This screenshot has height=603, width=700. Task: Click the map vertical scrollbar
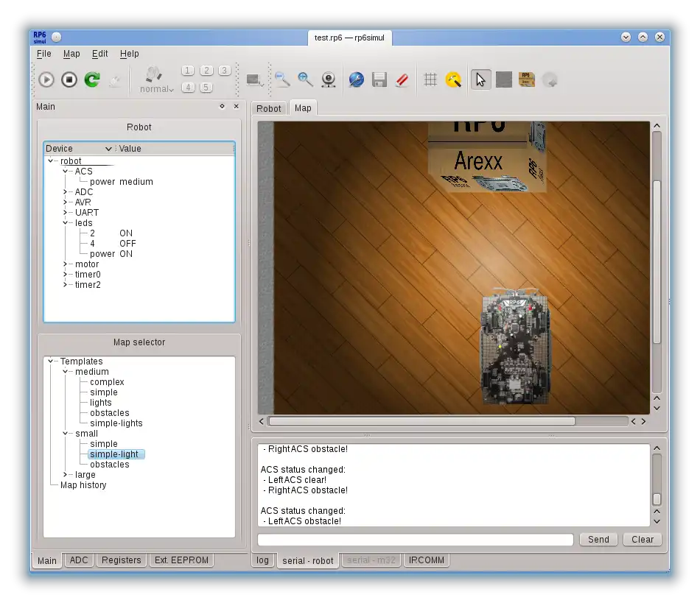pyautogui.click(x=657, y=262)
